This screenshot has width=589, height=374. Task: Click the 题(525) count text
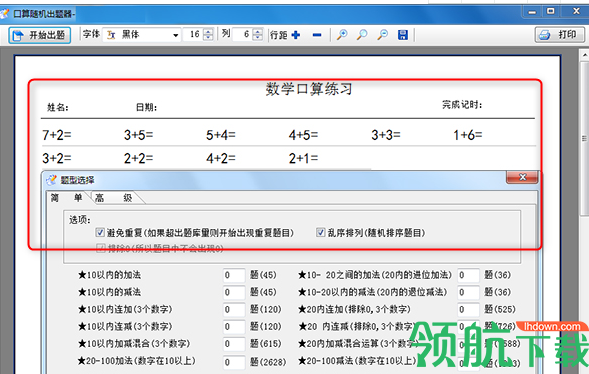(x=500, y=309)
